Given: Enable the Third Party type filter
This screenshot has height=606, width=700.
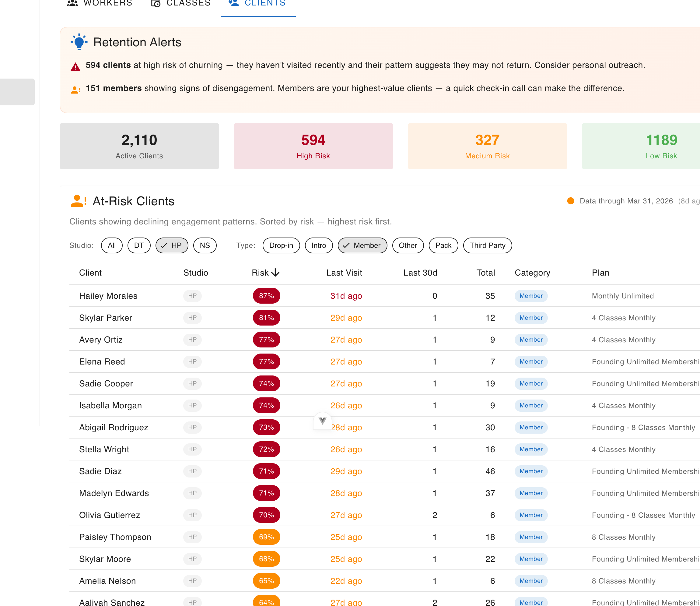Looking at the screenshot, I should (488, 245).
